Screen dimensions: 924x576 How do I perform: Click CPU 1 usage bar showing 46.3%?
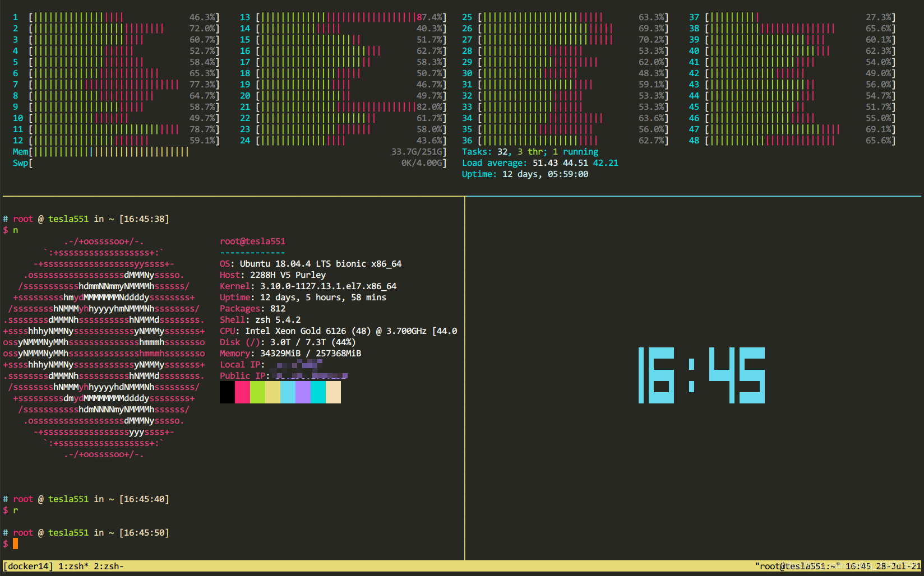coord(124,17)
